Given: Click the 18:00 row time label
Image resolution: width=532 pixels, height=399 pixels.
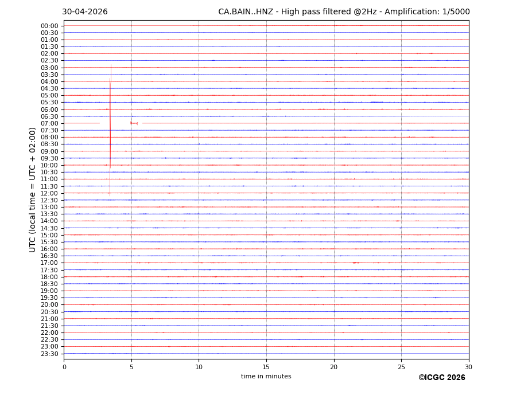Looking at the screenshot, I should 49,277.
